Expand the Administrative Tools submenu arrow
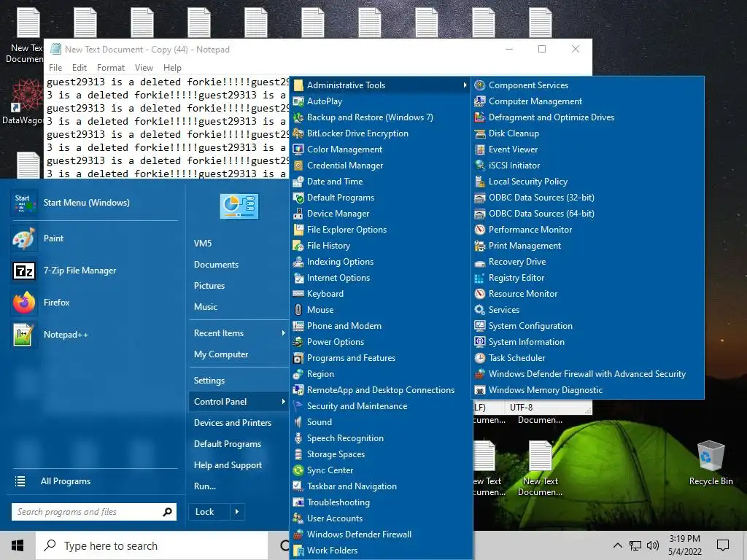Viewport: 747px width, 560px height. (465, 85)
